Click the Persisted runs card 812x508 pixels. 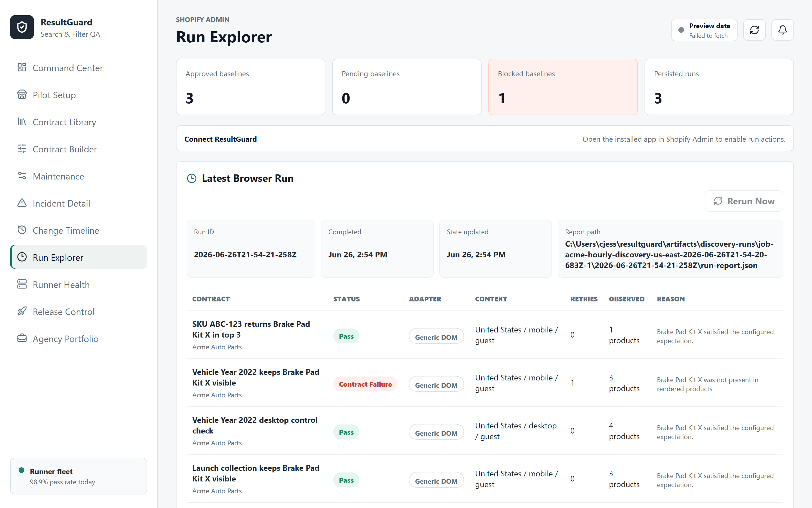tap(719, 87)
